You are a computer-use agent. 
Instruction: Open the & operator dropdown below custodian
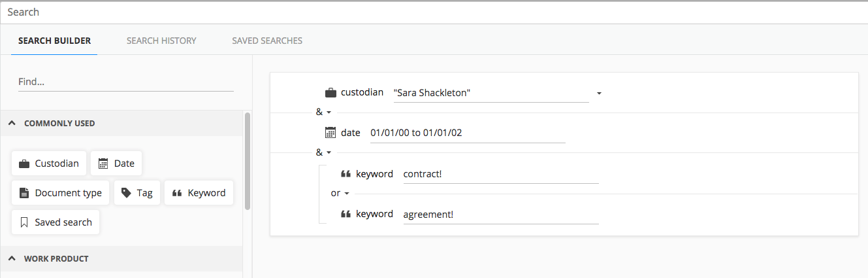click(x=323, y=112)
